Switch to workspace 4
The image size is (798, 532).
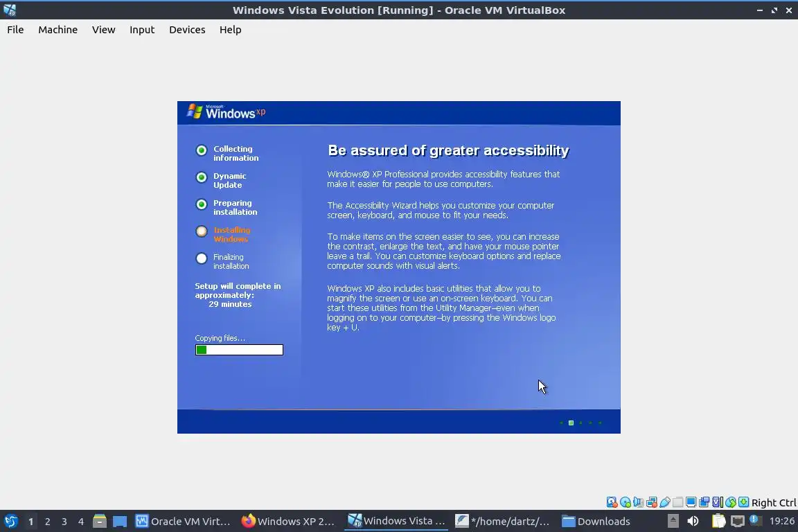pyautogui.click(x=81, y=522)
